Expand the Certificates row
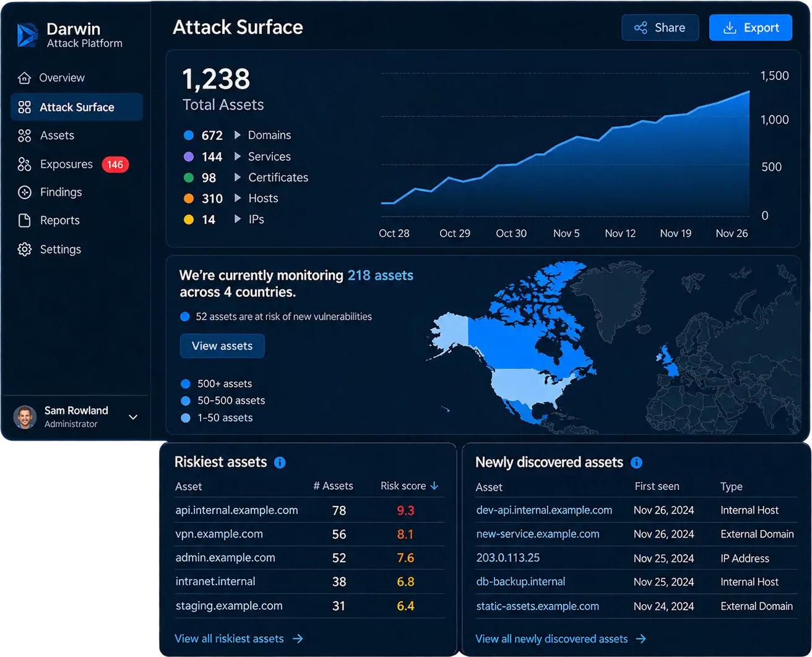 [238, 178]
